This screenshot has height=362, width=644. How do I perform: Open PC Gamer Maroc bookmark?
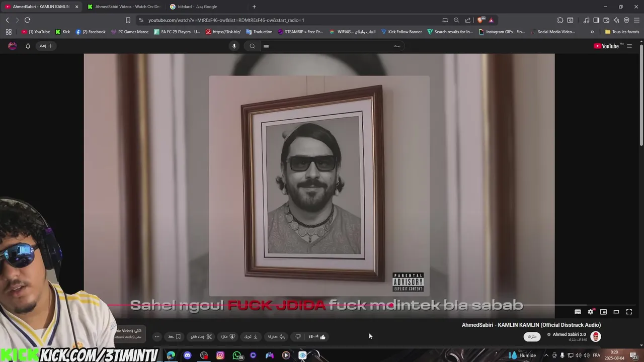tap(129, 32)
